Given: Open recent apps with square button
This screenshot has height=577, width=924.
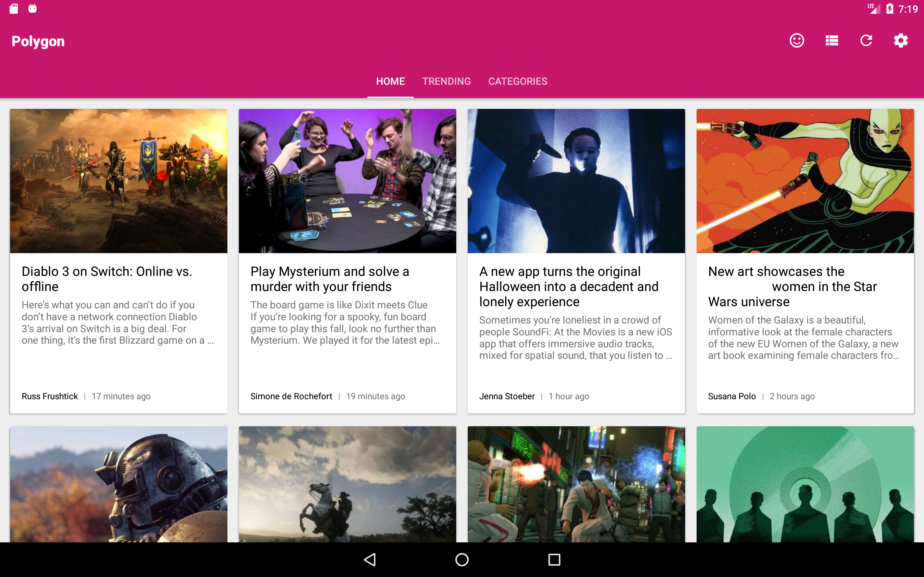Looking at the screenshot, I should pos(554,559).
